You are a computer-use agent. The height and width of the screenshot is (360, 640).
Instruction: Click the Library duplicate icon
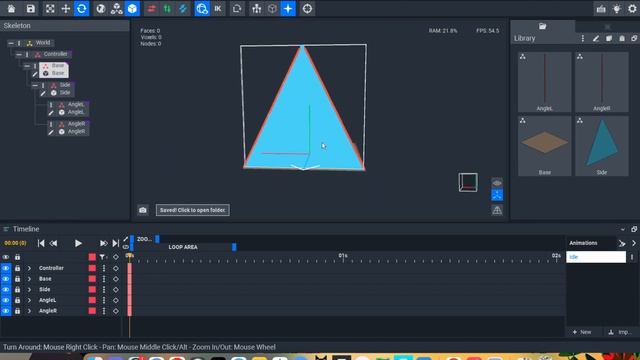(609, 38)
